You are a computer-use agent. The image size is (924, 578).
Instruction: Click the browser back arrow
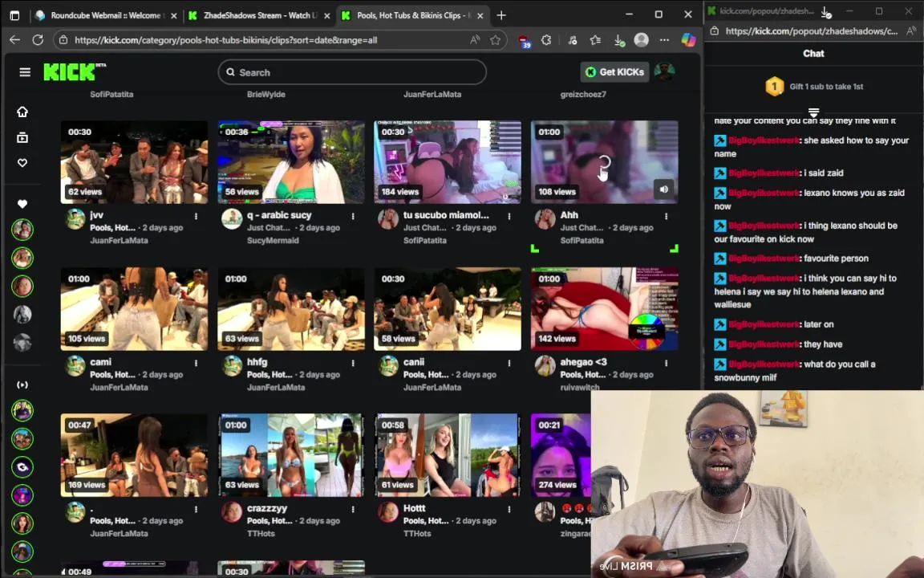[x=14, y=39]
